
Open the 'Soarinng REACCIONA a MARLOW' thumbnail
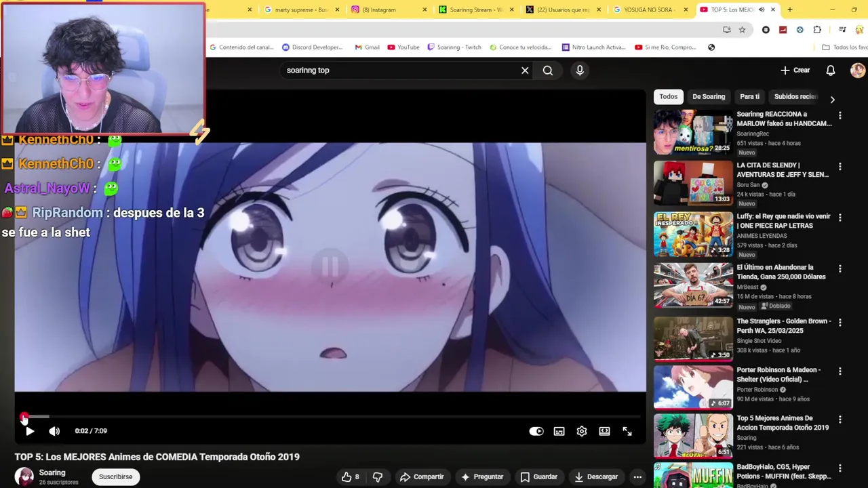693,132
